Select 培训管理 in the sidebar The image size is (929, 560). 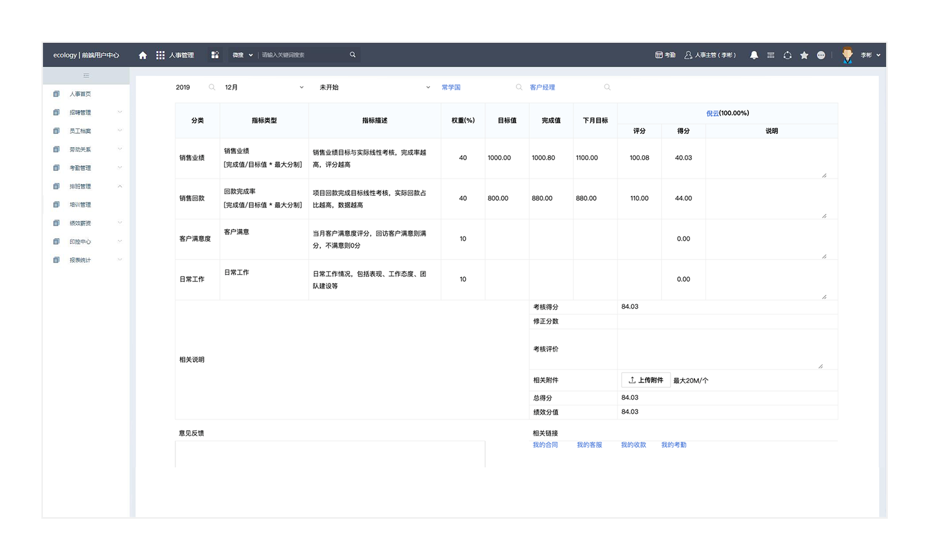(81, 204)
